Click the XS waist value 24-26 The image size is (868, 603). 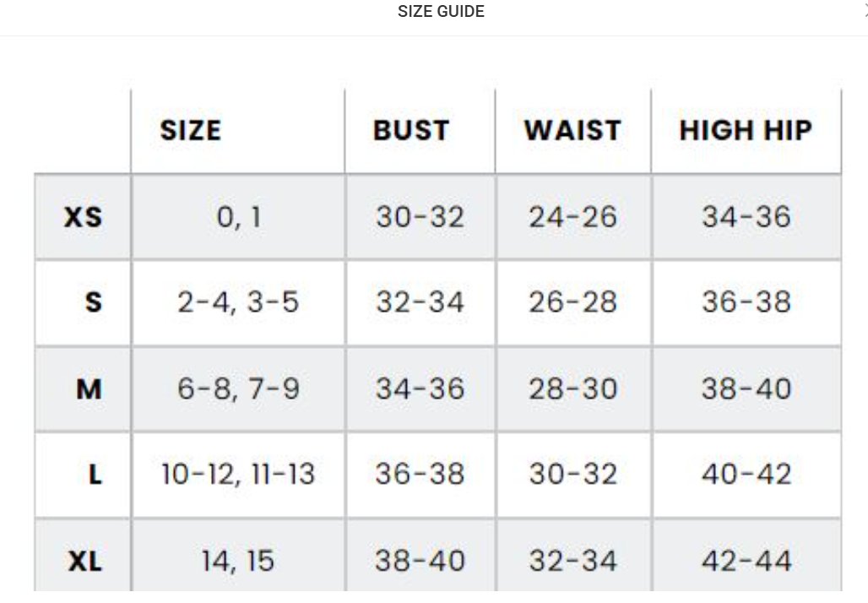point(572,218)
